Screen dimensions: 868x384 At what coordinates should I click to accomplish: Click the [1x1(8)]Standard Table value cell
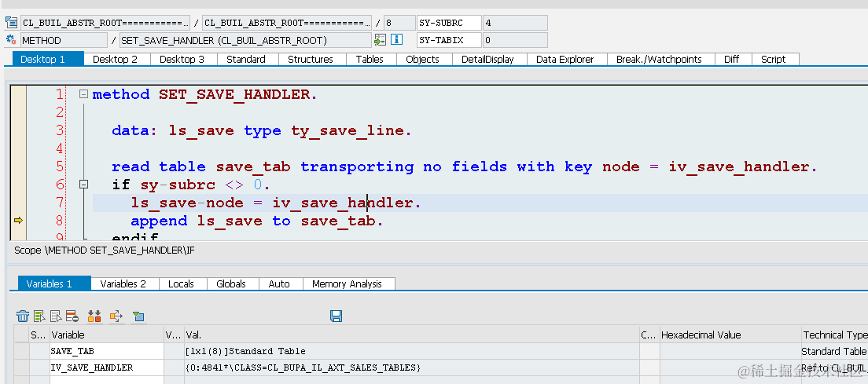412,351
